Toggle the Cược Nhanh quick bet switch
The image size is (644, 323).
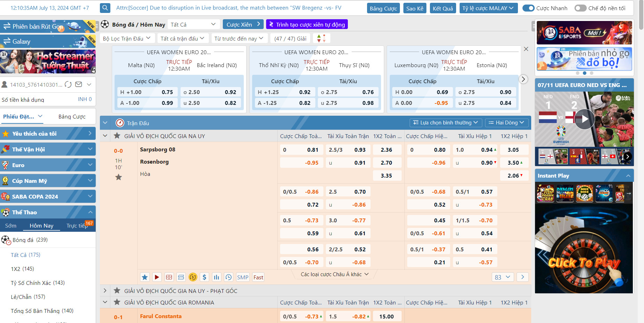pos(528,8)
